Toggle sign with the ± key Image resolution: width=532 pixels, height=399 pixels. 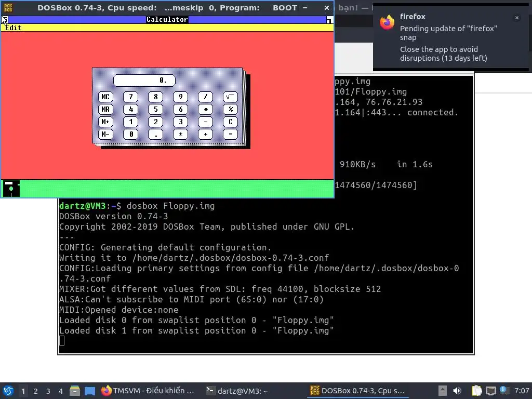(x=180, y=135)
